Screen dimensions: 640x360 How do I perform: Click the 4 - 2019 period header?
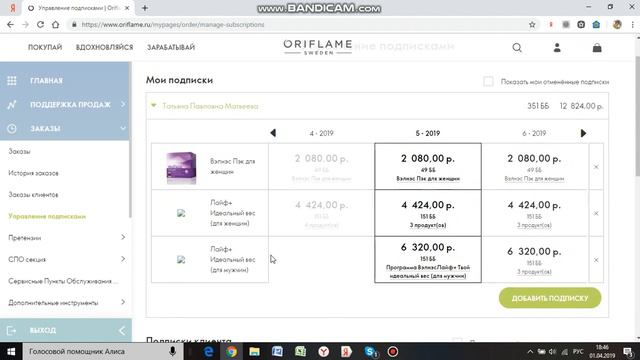321,133
